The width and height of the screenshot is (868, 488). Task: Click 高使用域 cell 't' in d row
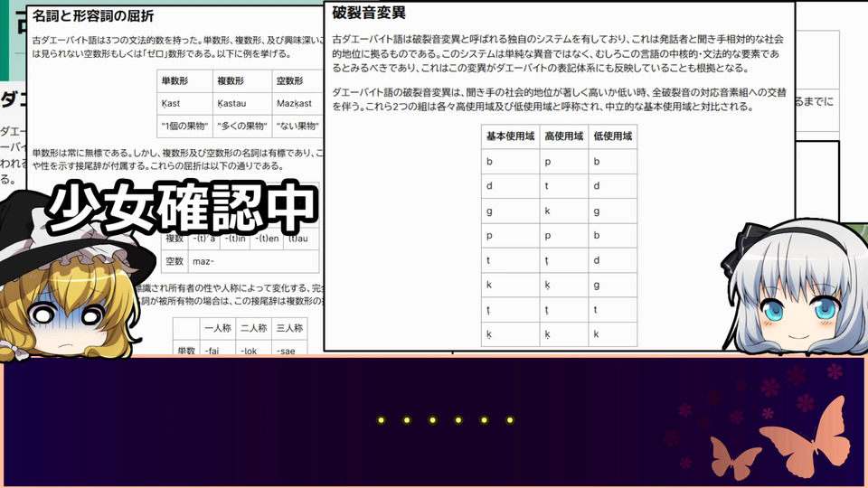click(x=563, y=186)
